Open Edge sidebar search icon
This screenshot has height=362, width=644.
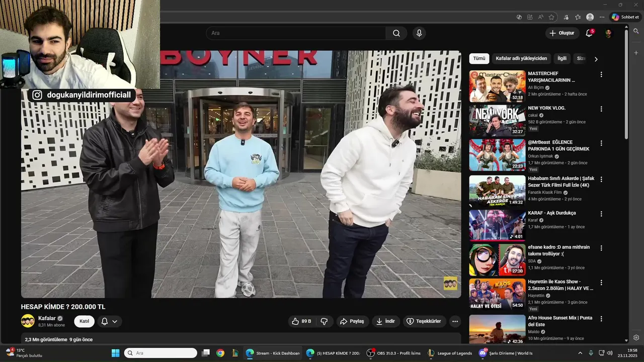(636, 31)
